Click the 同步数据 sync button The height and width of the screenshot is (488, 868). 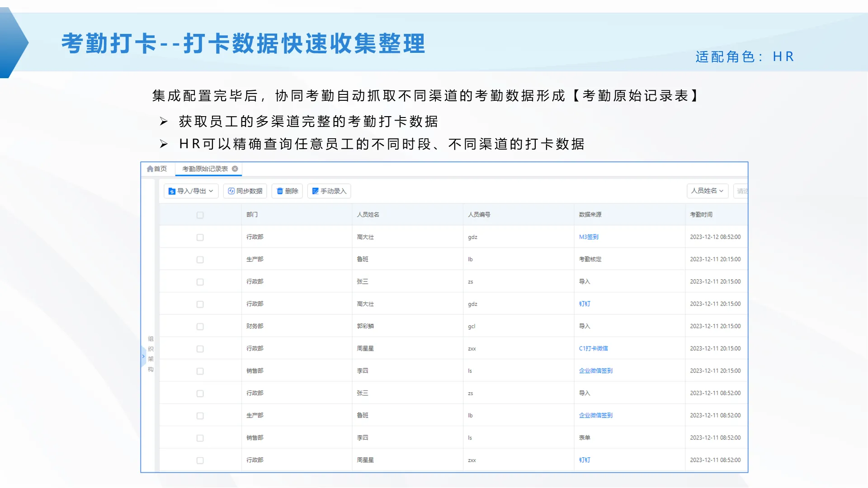pos(245,191)
